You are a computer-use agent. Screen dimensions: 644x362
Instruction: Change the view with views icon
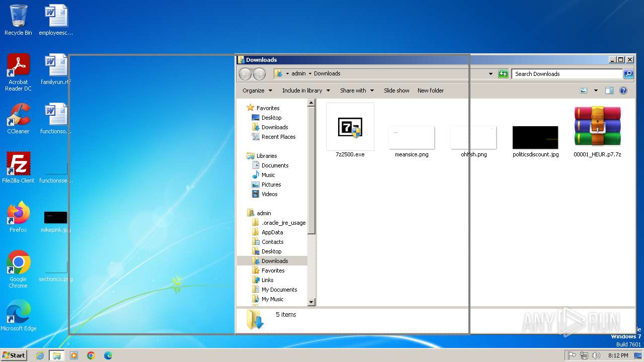584,90
